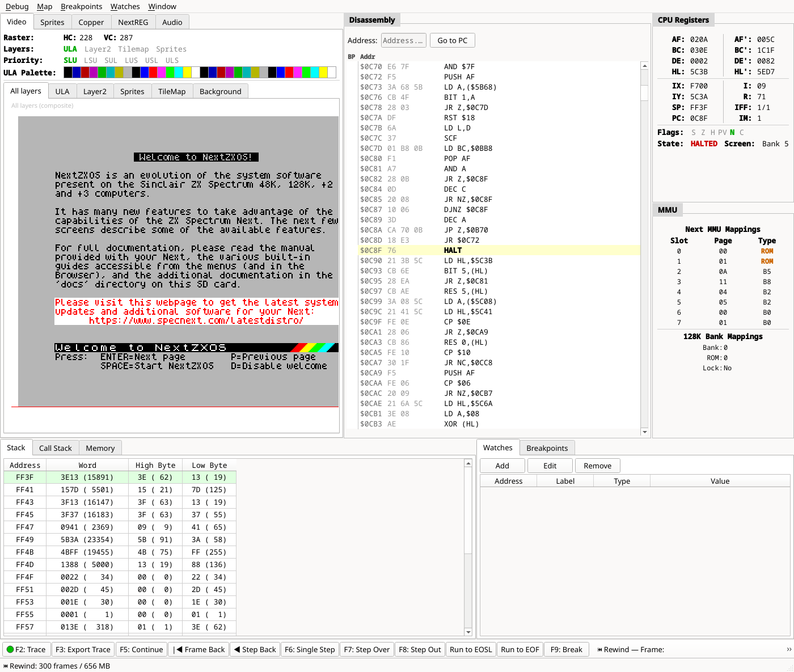Click the disassembly Address input field
Viewport: 794px width, 672px height.
pos(403,40)
